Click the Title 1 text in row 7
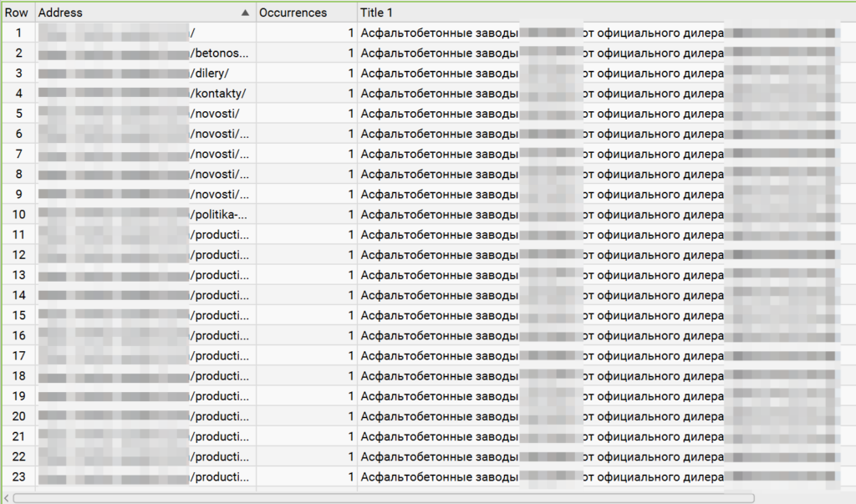 point(439,154)
